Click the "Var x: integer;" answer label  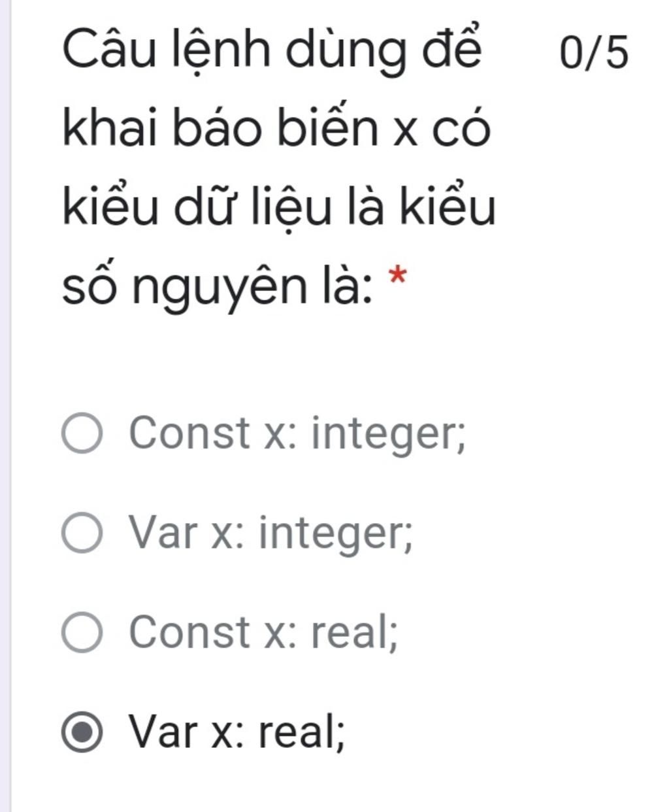pyautogui.click(x=271, y=533)
